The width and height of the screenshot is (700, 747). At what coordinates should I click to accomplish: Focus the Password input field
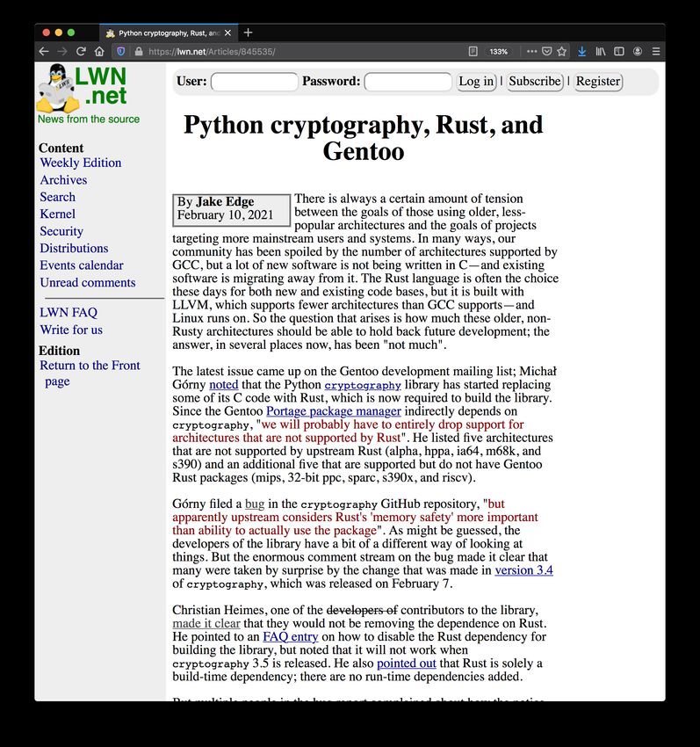click(x=408, y=82)
